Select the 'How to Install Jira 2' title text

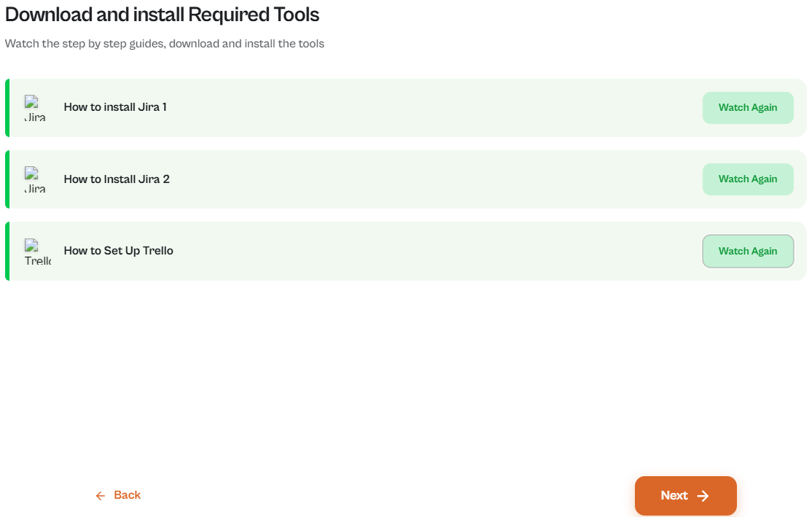[117, 179]
